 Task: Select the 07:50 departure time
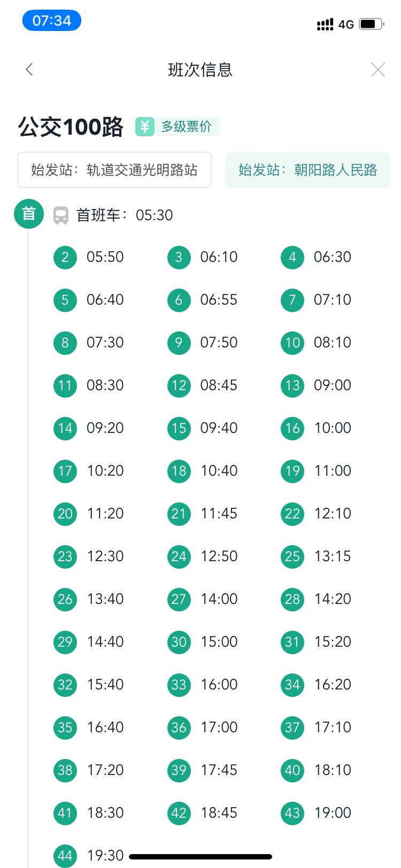coord(219,343)
